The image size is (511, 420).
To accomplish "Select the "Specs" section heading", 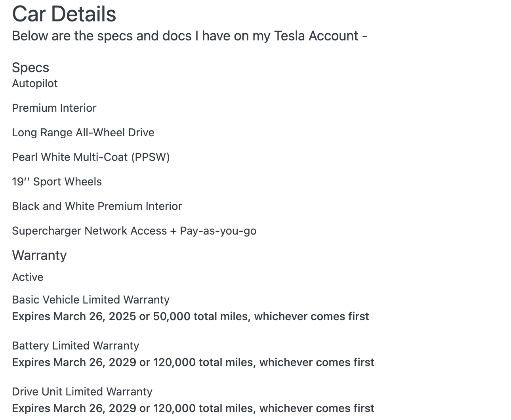I will click(31, 67).
